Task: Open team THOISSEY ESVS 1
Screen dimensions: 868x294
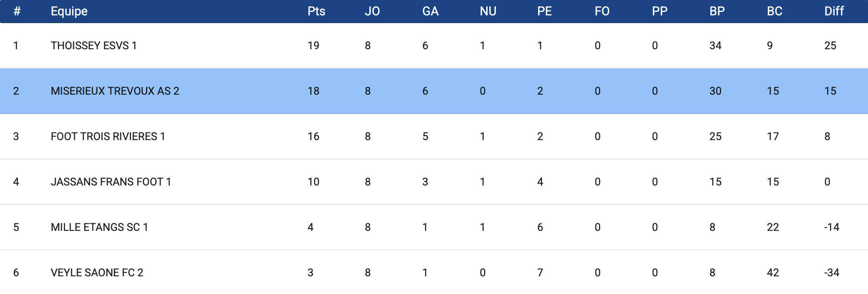Action: 94,45
